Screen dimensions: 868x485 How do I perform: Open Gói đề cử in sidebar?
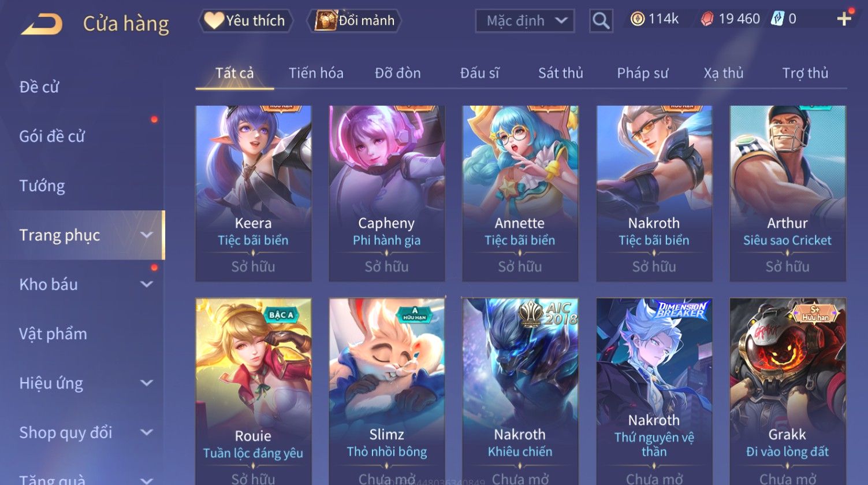(52, 136)
